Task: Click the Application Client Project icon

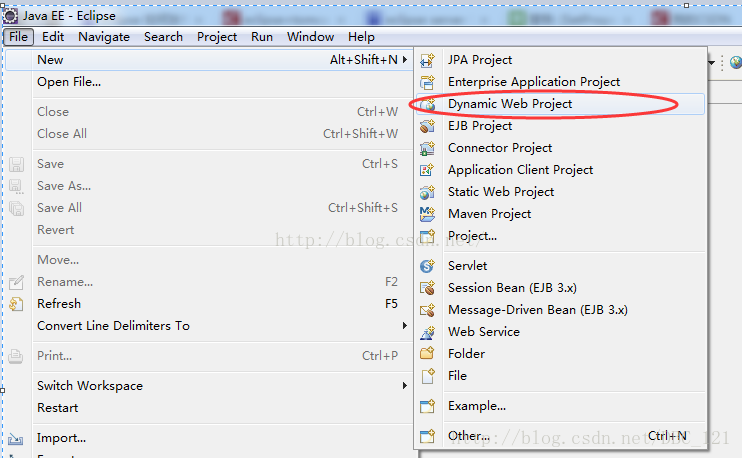Action: coord(427,170)
